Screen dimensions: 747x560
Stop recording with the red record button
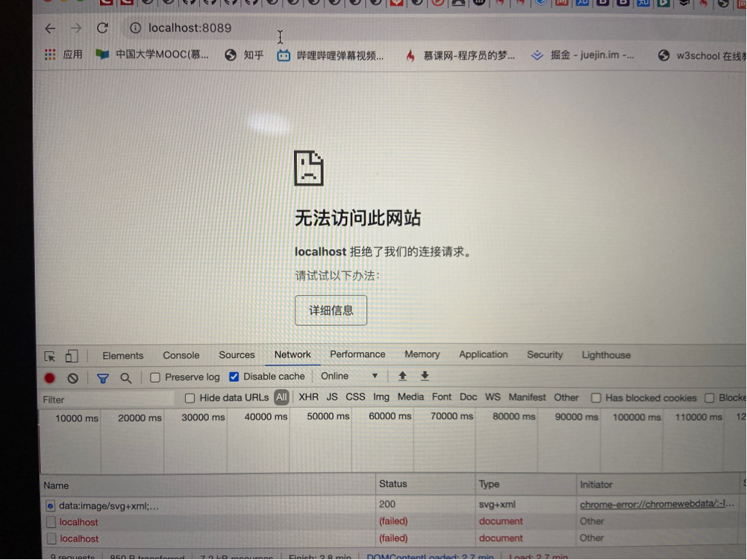point(49,378)
